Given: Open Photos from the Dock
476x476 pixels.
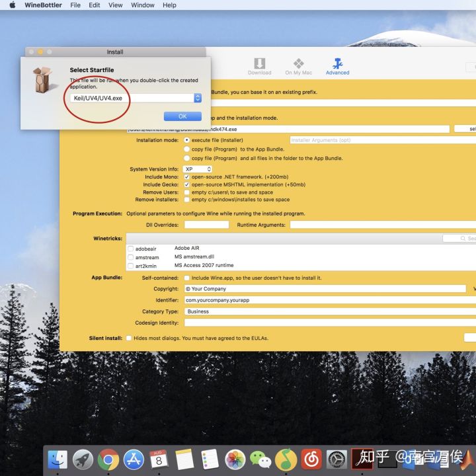Looking at the screenshot, I should tap(235, 459).
